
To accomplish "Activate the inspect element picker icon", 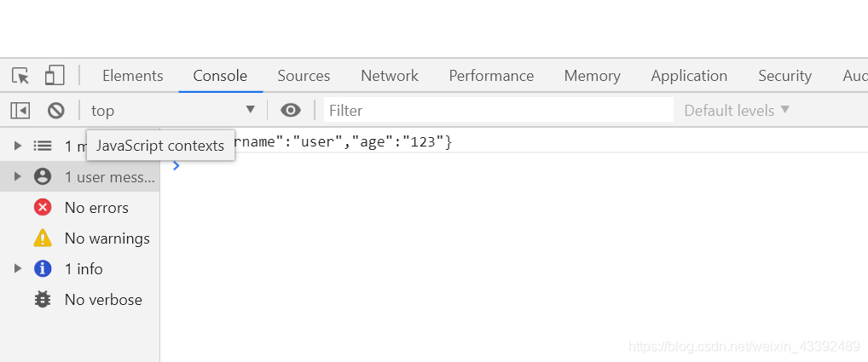I will click(x=20, y=76).
